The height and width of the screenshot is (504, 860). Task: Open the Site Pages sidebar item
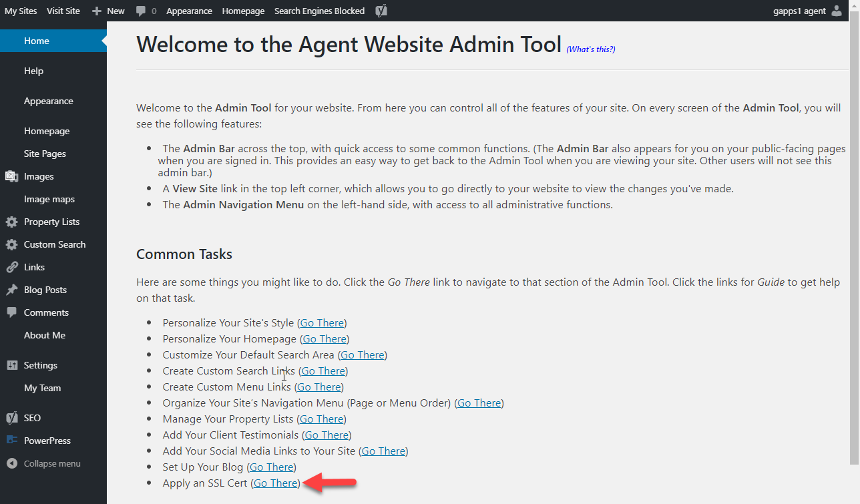45,154
